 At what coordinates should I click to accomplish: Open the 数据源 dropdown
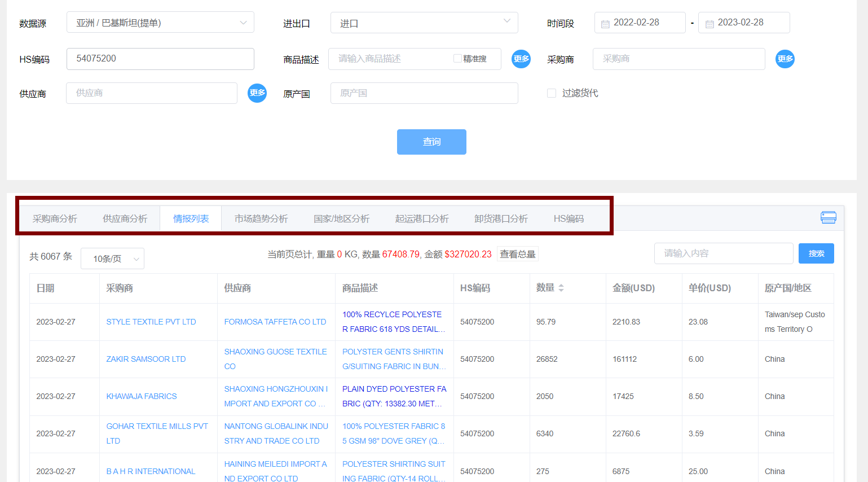pyautogui.click(x=160, y=23)
